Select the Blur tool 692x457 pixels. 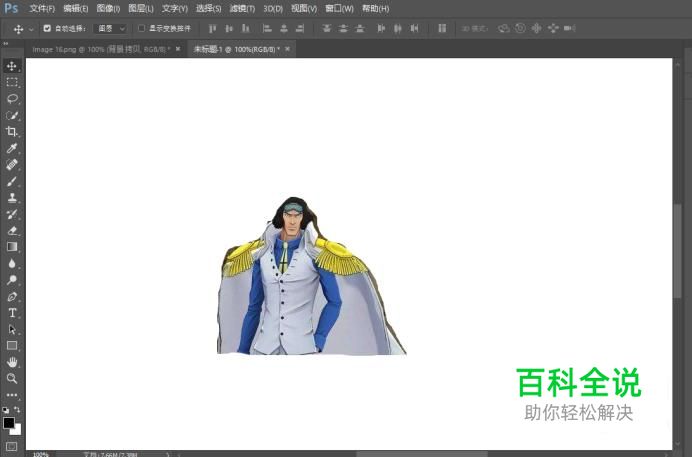click(11, 263)
